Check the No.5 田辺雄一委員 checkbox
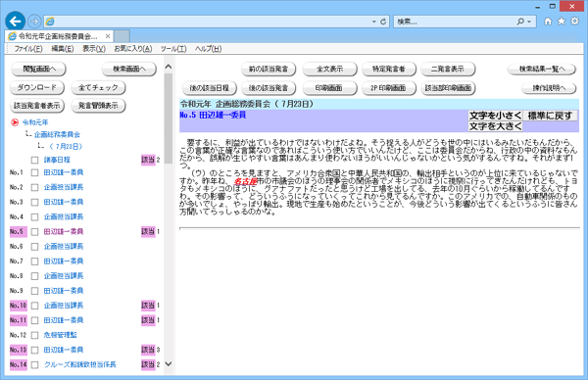 click(34, 231)
